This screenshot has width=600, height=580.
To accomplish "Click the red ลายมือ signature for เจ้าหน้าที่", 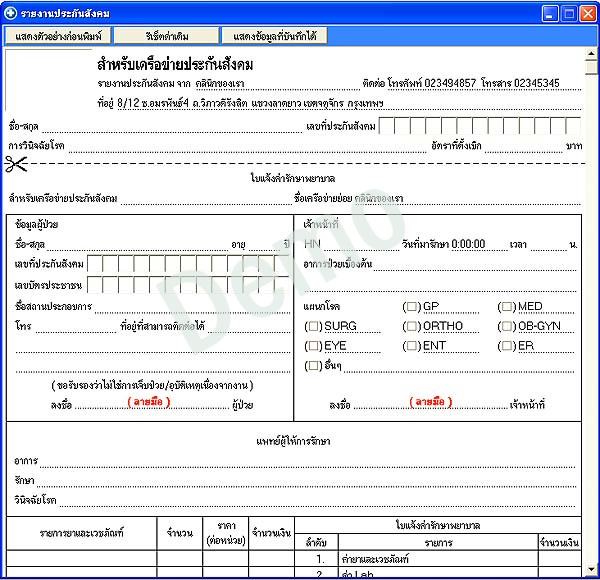I will [x=430, y=402].
